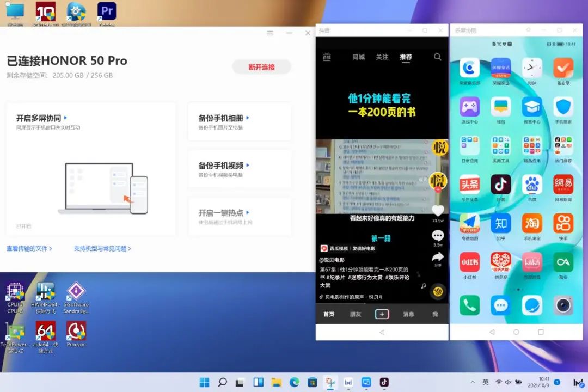Open File Explorer from the taskbar
This screenshot has height=392, width=588.
coord(277,382)
